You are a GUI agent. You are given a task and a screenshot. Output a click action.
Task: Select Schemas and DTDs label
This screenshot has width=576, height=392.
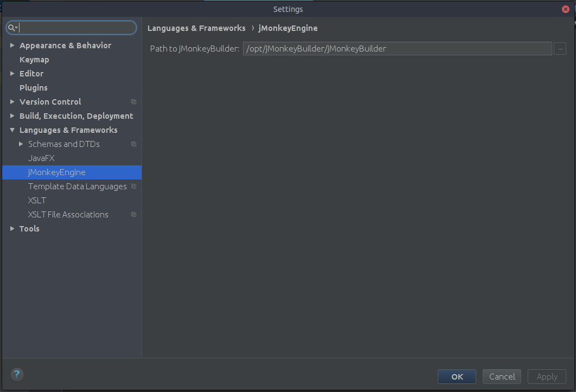click(x=64, y=144)
